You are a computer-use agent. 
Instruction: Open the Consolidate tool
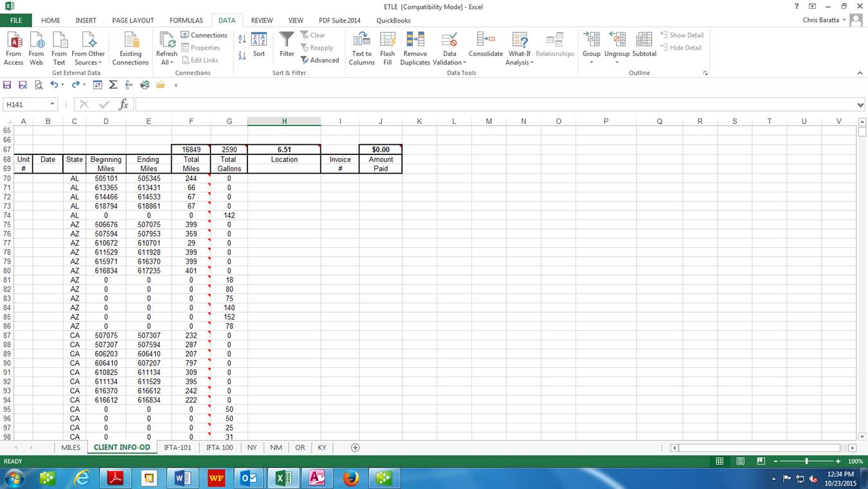[x=485, y=41]
